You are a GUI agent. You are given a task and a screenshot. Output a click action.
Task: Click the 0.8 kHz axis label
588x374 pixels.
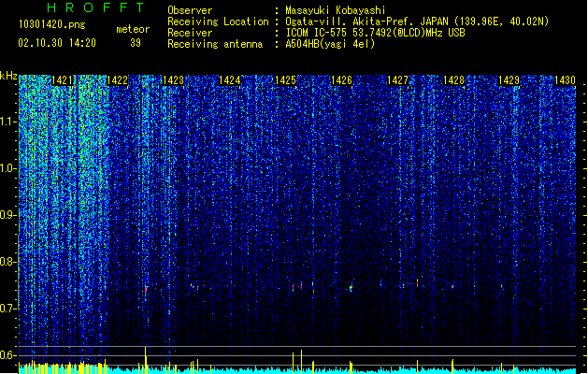coord(7,262)
